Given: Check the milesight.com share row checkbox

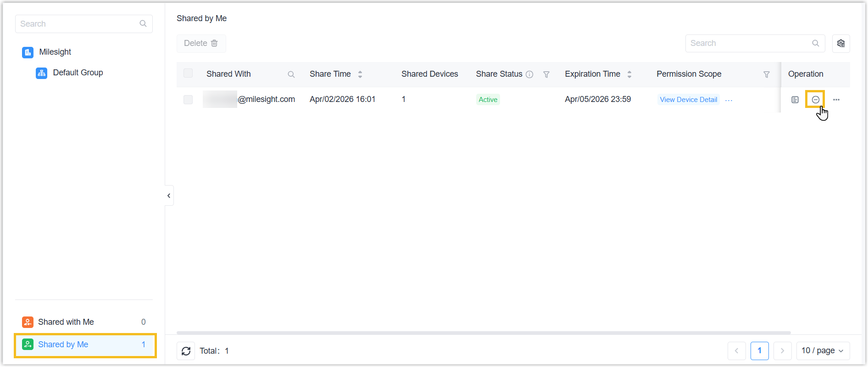Looking at the screenshot, I should pos(188,100).
